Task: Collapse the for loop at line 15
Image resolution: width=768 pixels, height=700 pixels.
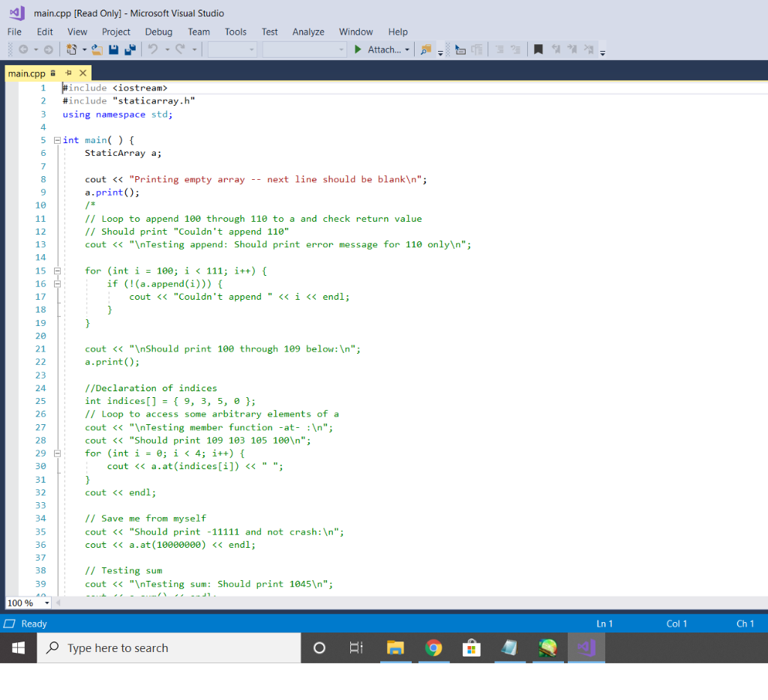Action: pyautogui.click(x=57, y=271)
